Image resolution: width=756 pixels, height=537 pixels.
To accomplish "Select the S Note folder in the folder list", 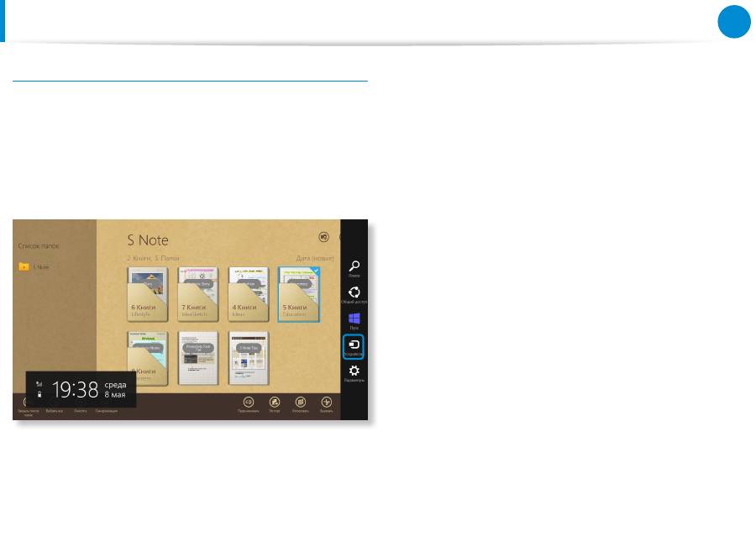I will (34, 267).
